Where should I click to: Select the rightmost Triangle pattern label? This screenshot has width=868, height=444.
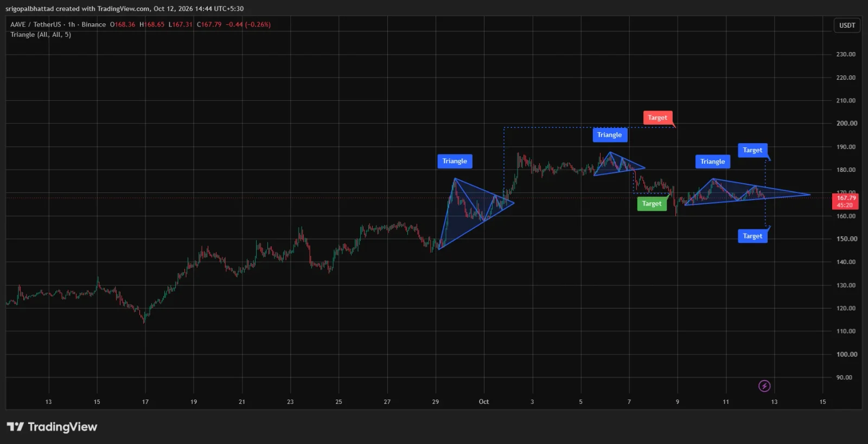[712, 162]
